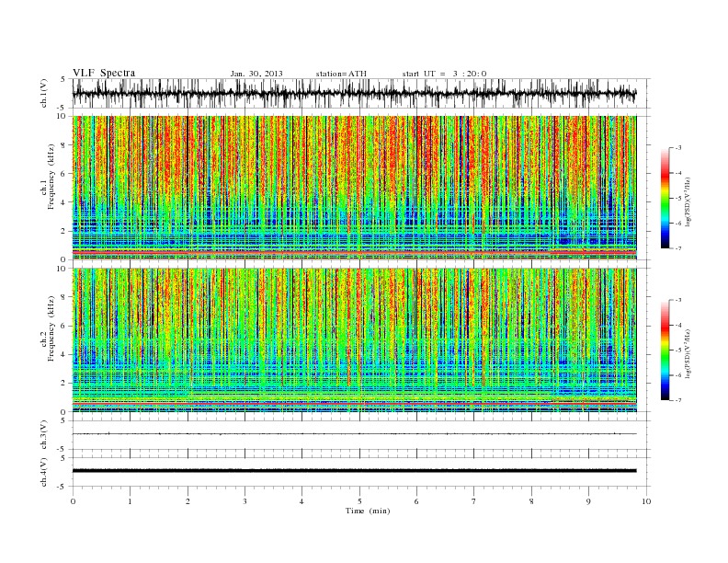Click the "5" tick of ch.3 voltage axis
The width and height of the screenshot is (728, 563).
click(x=64, y=420)
